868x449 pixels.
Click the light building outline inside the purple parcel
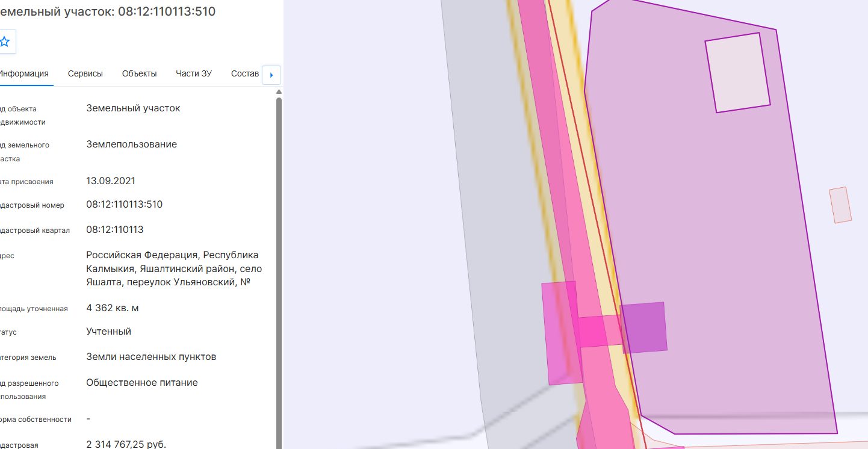point(737,72)
